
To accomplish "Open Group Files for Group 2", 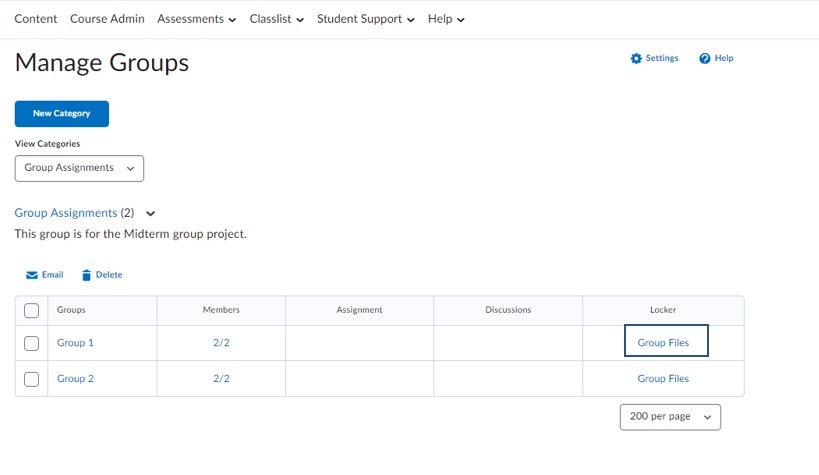I will coord(663,378).
